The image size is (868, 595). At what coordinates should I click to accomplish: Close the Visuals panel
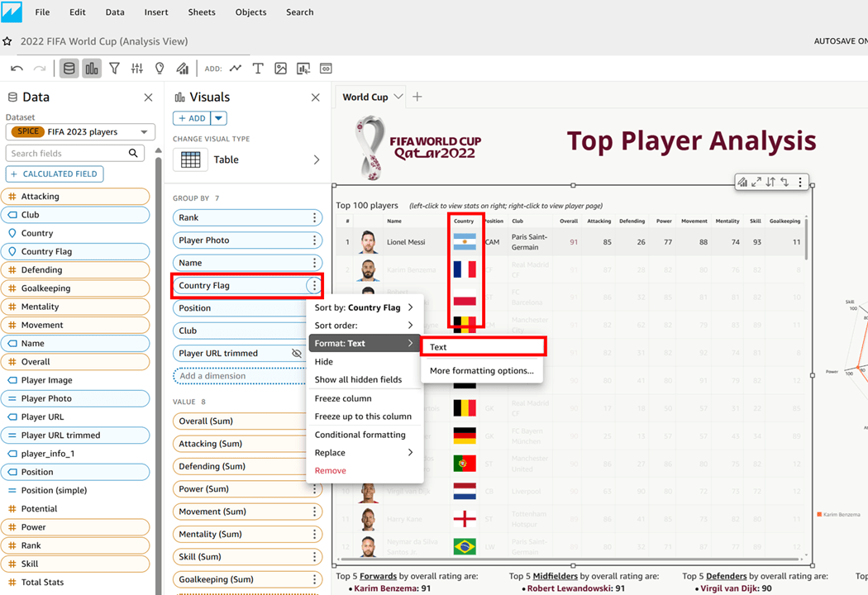pos(316,98)
